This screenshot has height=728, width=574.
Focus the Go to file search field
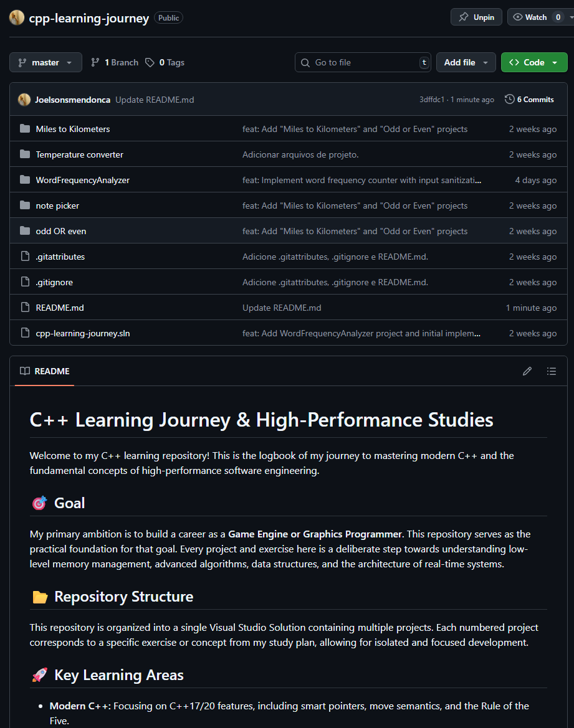point(363,62)
